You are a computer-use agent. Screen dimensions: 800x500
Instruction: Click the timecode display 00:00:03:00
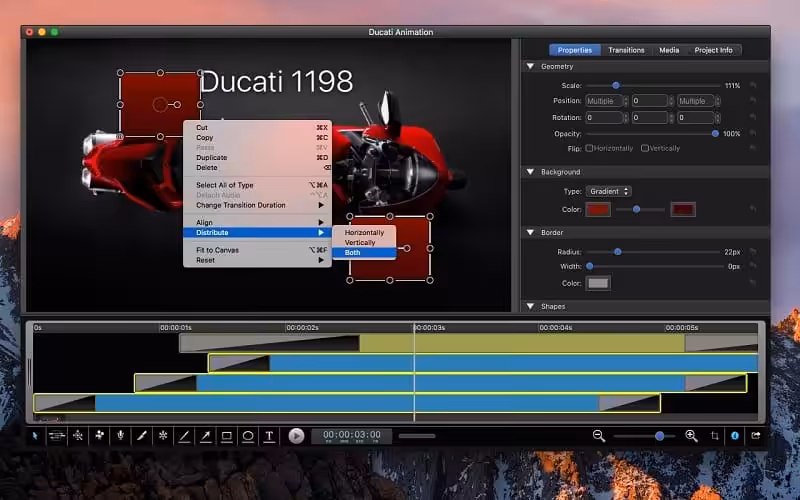(x=352, y=436)
